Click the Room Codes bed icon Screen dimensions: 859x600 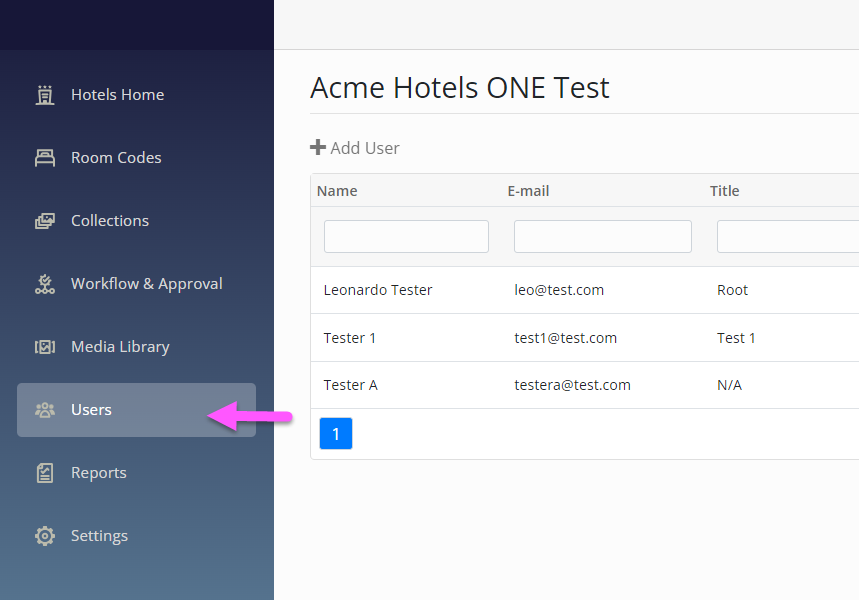click(45, 158)
